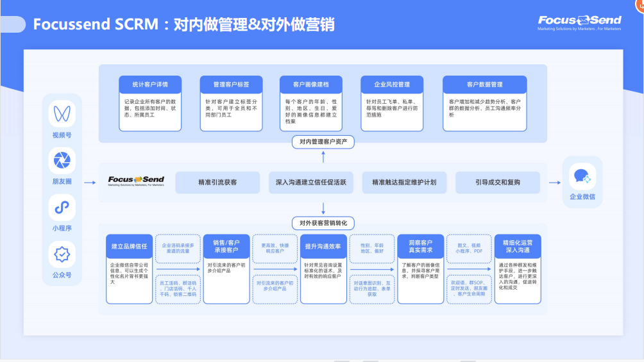Click the 企业风控管理 card header
This screenshot has height=362, width=644.
[392, 85]
